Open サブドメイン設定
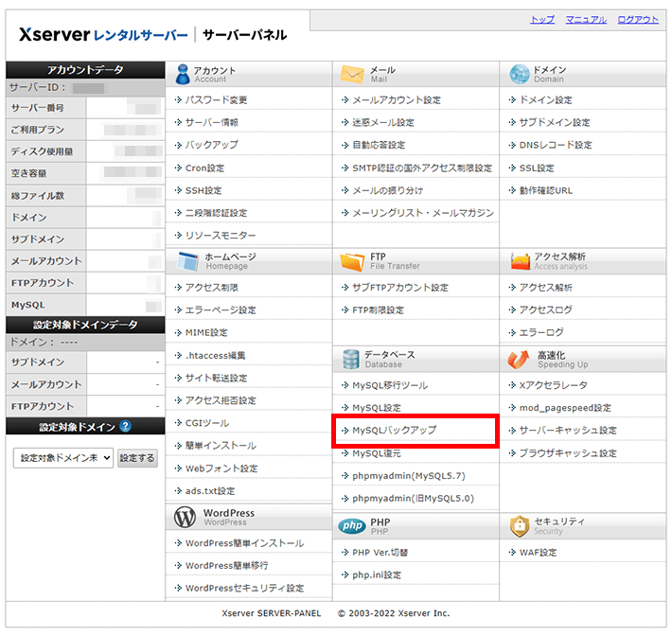 click(555, 122)
